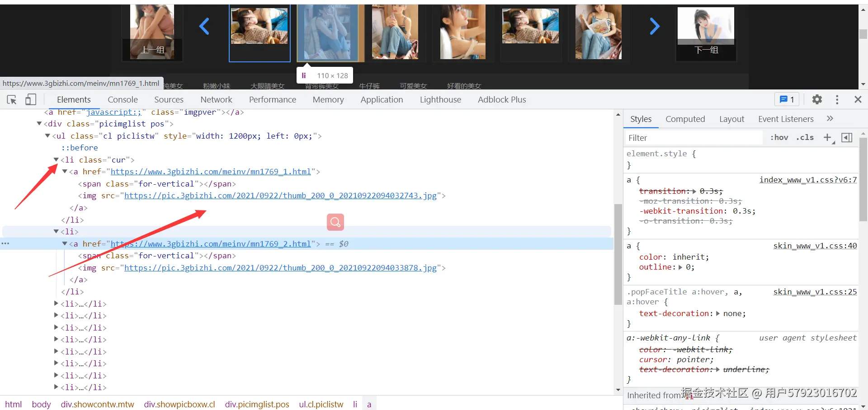Screen dimensions: 868x410
Task: Click the ellipsis beside selected DOM node
Action: pos(5,244)
